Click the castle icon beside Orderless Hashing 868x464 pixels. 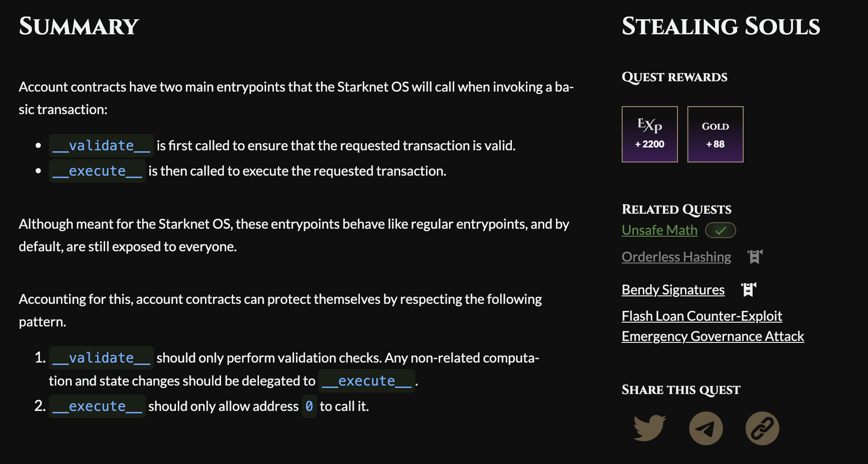(x=755, y=256)
